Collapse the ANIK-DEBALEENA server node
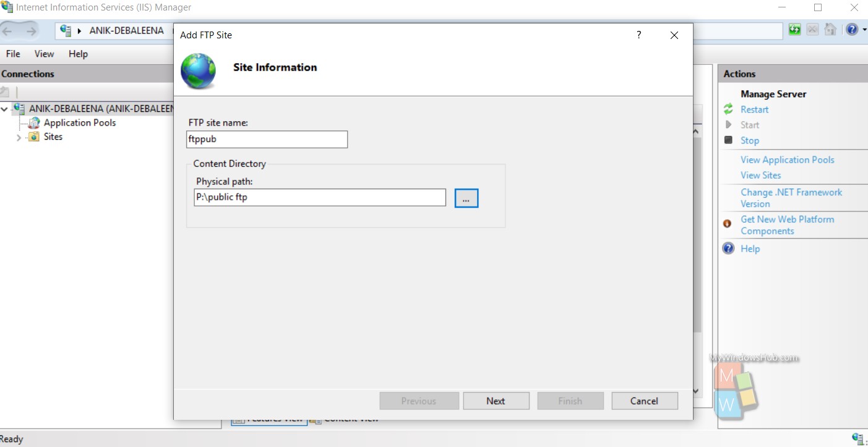 [5, 109]
